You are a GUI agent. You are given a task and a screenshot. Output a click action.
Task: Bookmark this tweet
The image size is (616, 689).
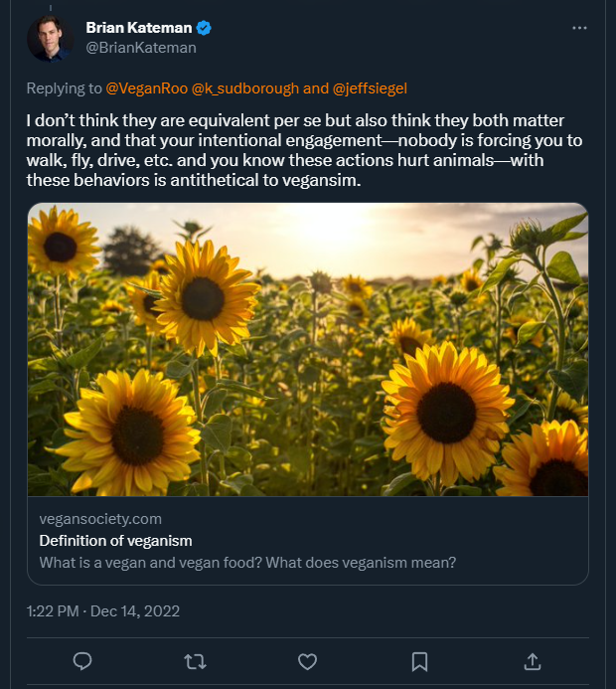pyautogui.click(x=420, y=661)
